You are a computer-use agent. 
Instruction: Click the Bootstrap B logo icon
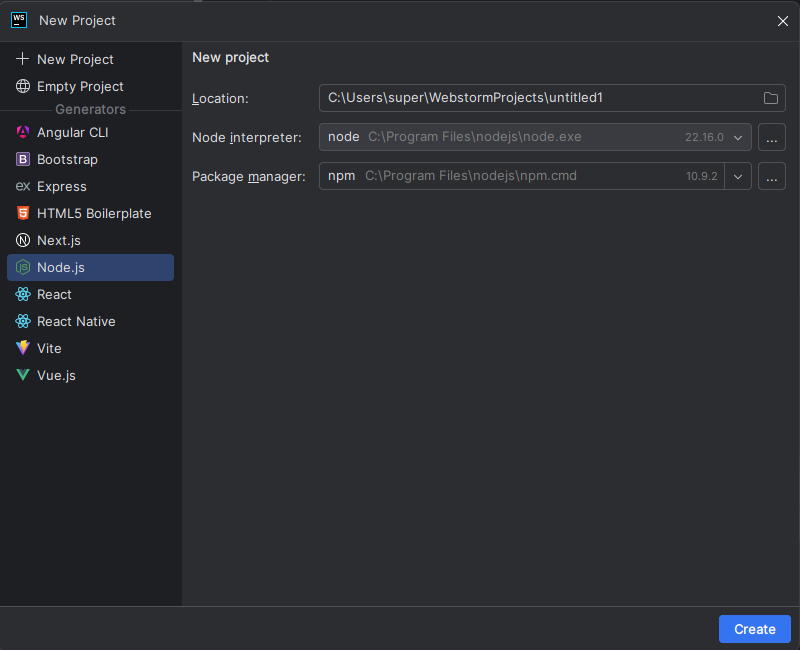click(x=23, y=159)
